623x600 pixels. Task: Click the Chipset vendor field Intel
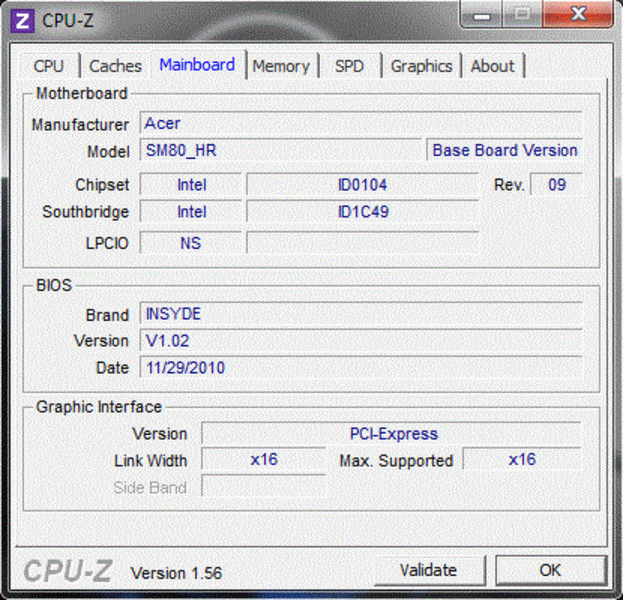[191, 185]
